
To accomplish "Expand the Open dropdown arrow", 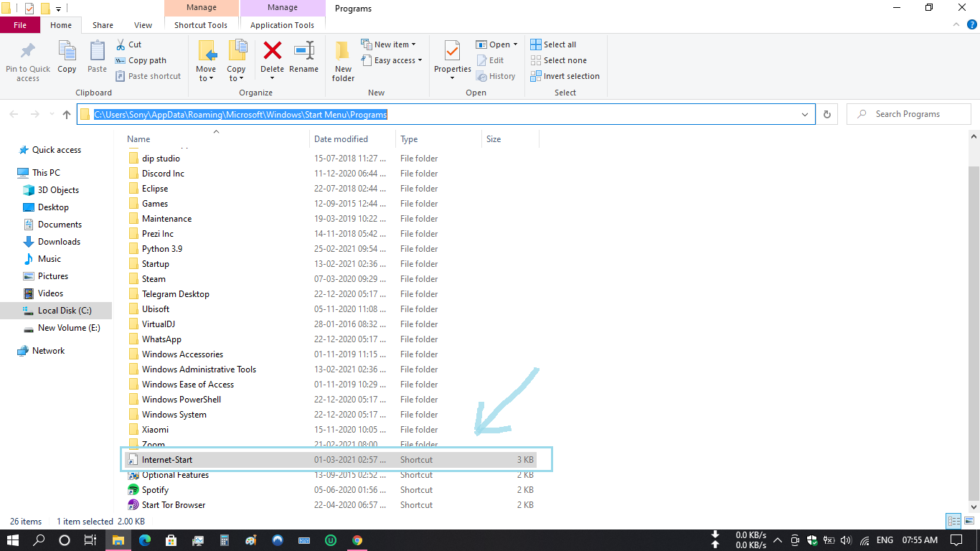I will [514, 44].
